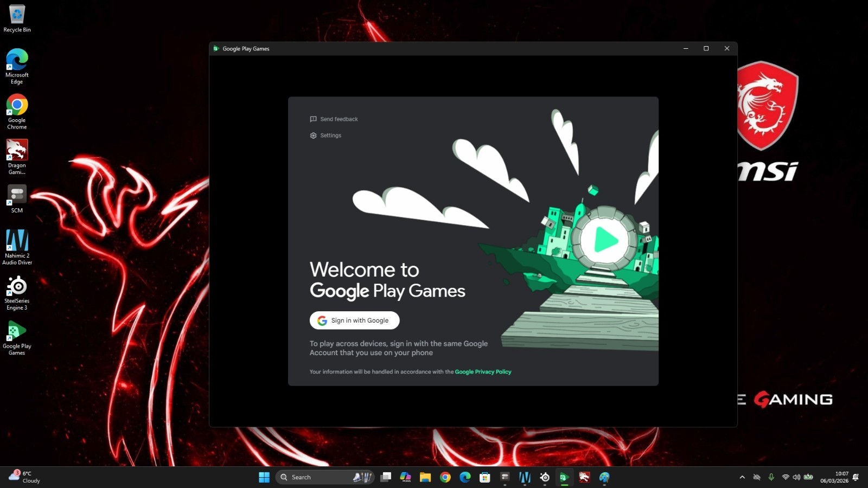Expand hidden system tray icons chevron

point(742,477)
